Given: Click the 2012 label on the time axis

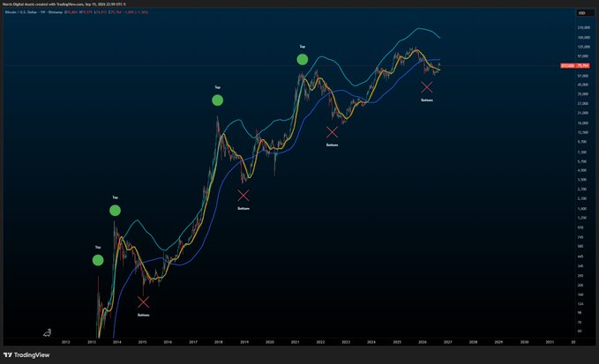Looking at the screenshot, I should (65, 342).
